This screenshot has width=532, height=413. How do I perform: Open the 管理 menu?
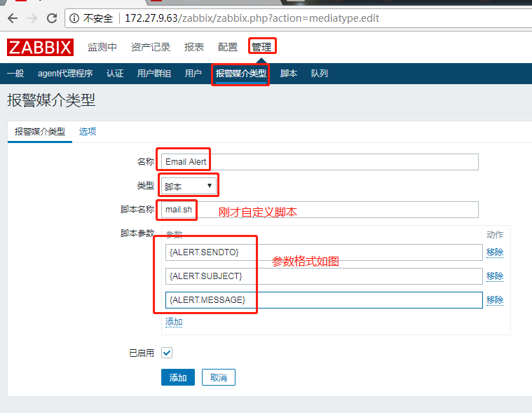pyautogui.click(x=261, y=47)
